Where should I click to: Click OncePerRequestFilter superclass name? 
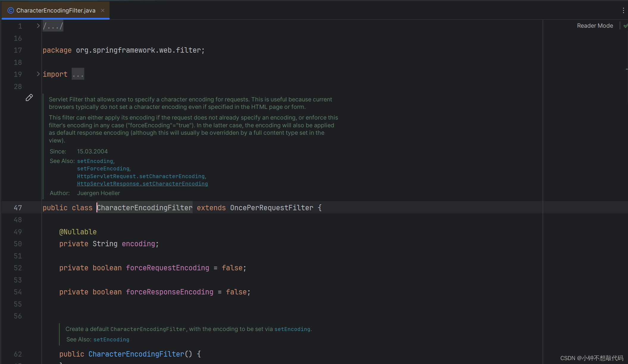[272, 208]
